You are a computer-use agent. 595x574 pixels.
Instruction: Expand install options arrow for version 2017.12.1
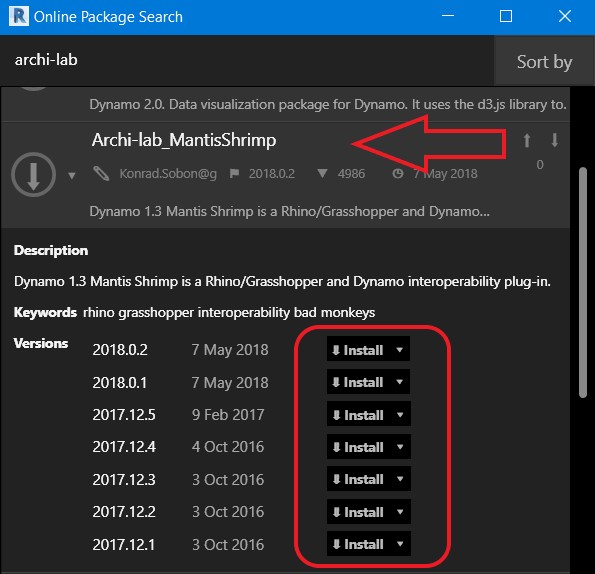tap(400, 544)
